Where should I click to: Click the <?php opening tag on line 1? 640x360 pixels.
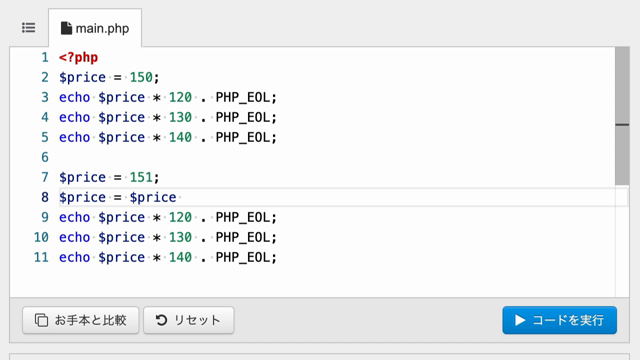point(78,58)
